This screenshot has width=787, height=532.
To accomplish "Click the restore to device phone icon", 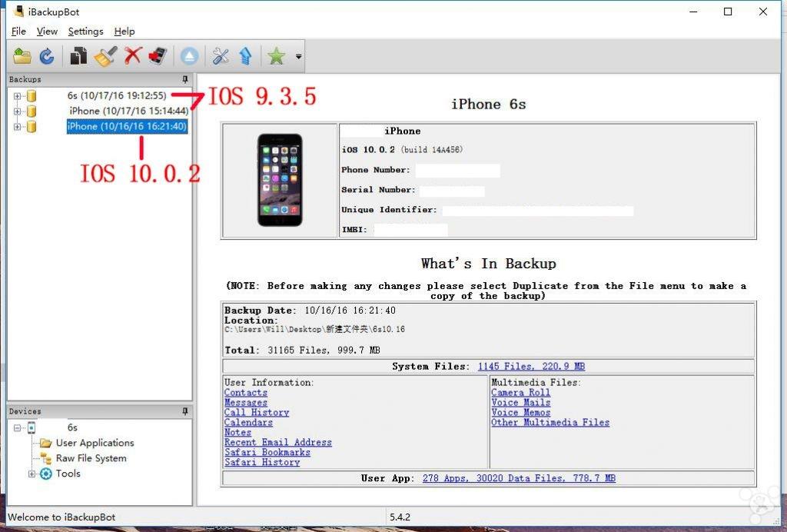I will point(158,56).
